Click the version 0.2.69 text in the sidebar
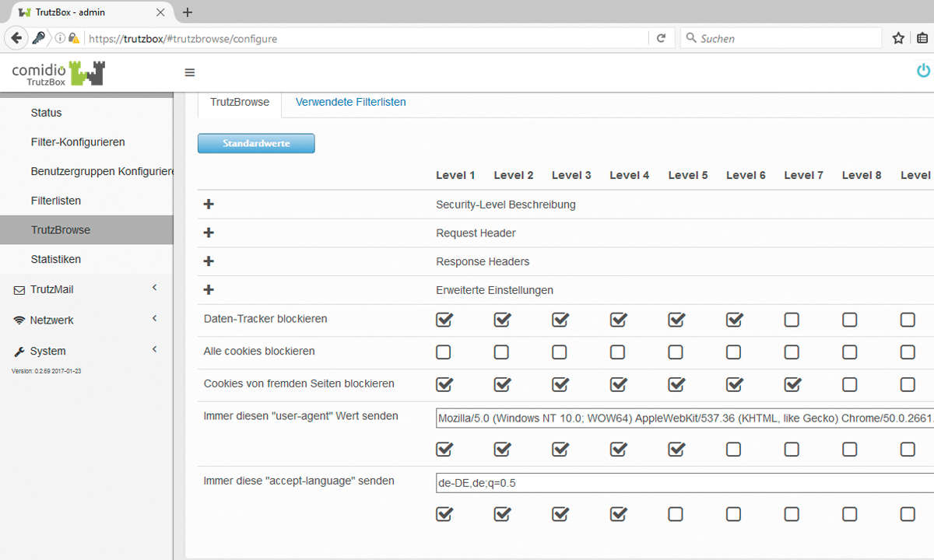The height and width of the screenshot is (560, 934). (47, 371)
